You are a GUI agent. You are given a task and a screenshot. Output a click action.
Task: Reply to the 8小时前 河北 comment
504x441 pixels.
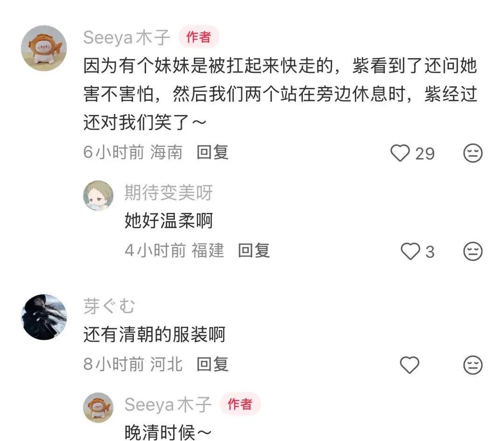(x=212, y=364)
